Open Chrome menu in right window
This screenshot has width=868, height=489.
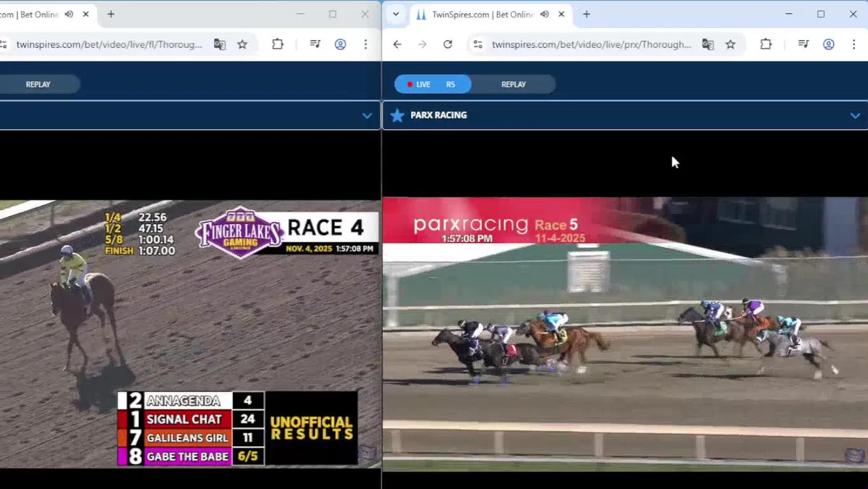tap(854, 44)
